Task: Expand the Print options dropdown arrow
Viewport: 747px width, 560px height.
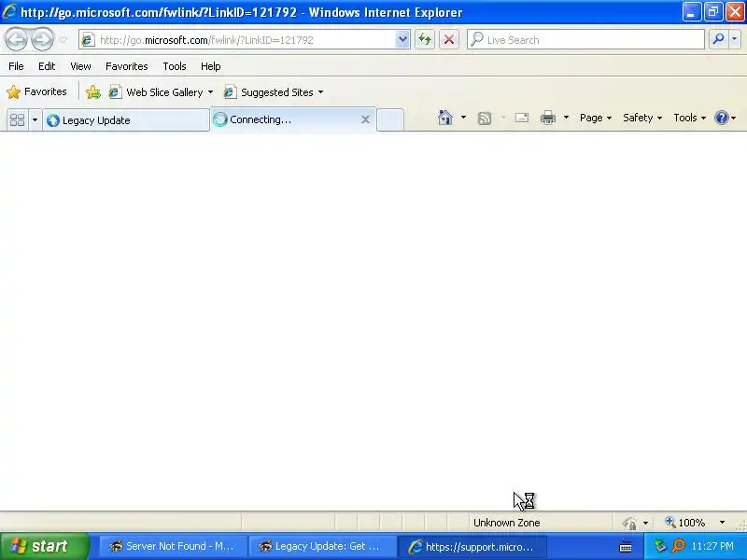Action: point(566,118)
